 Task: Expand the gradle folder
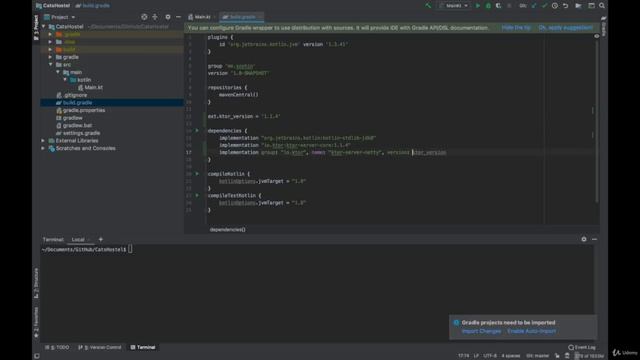click(51, 57)
